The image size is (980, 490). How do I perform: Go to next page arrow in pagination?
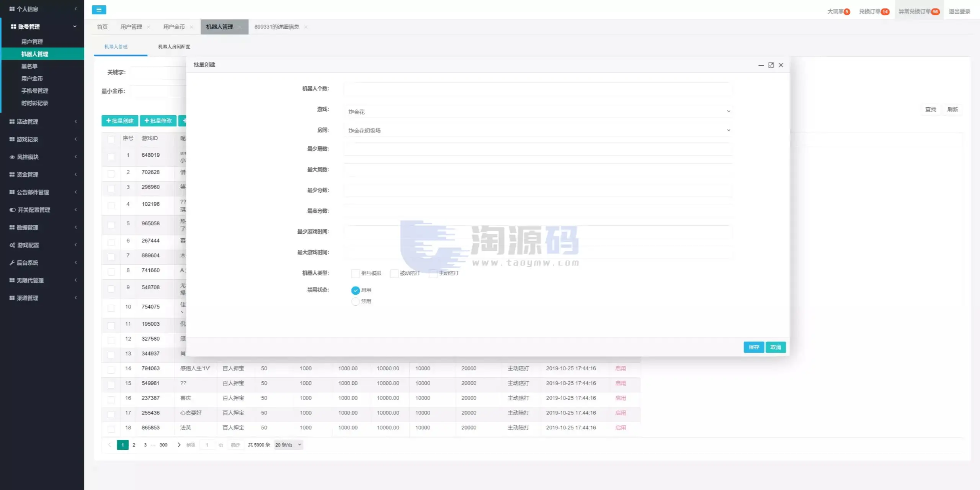pos(179,445)
